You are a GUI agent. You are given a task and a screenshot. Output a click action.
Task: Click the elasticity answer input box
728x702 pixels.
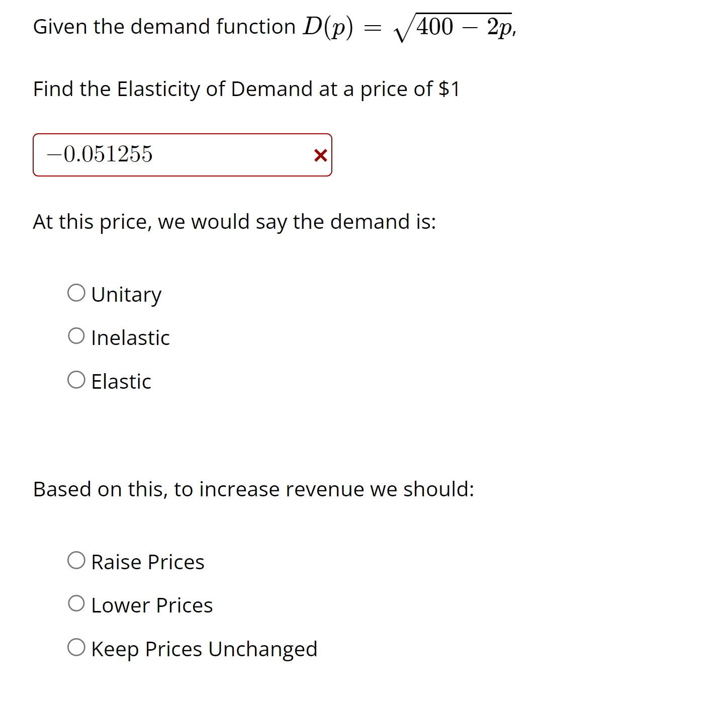click(x=176, y=155)
